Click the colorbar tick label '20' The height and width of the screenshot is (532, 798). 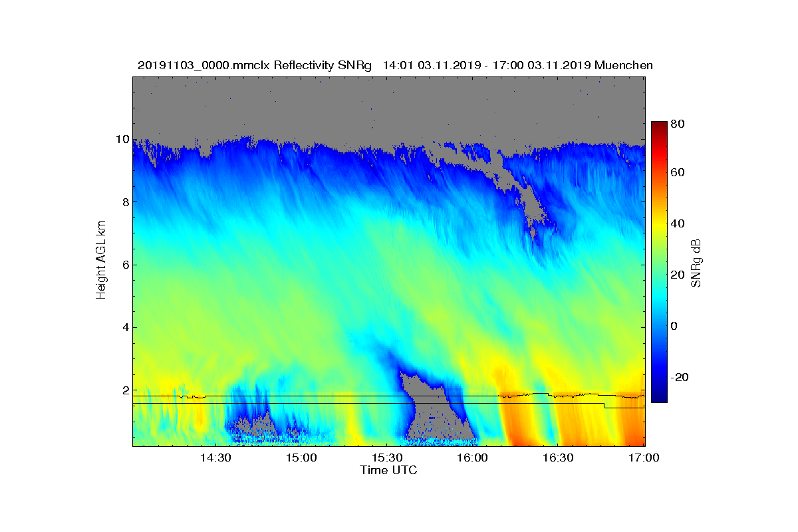tap(678, 275)
